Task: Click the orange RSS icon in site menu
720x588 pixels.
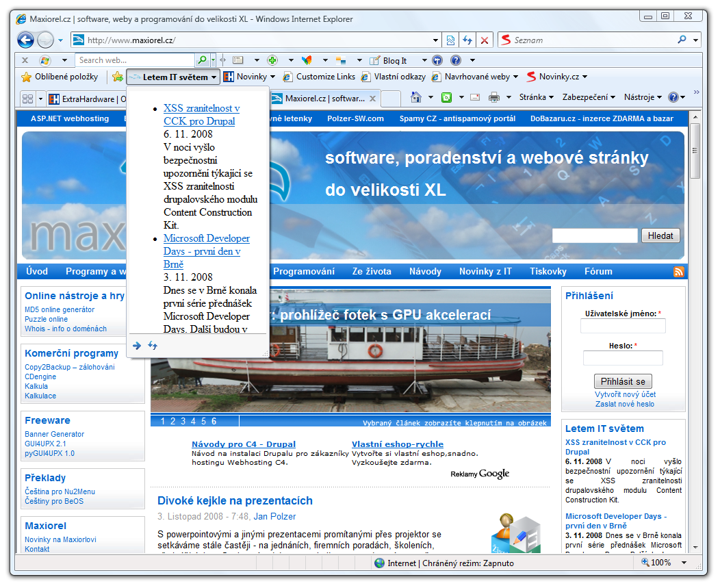Action: [x=679, y=272]
